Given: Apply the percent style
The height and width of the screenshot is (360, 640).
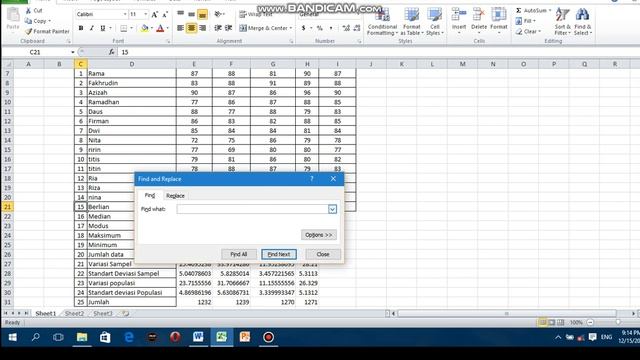Looking at the screenshot, I should point(320,28).
